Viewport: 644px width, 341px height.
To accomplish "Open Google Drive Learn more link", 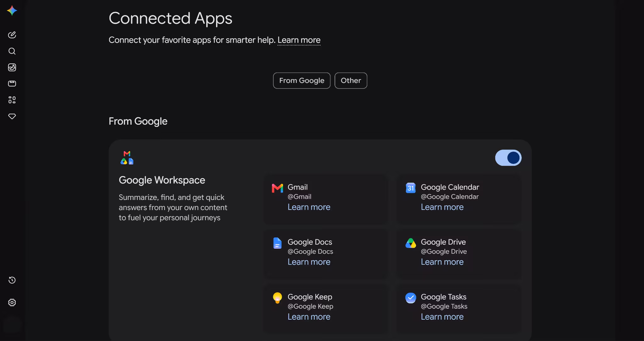I will coord(442,262).
